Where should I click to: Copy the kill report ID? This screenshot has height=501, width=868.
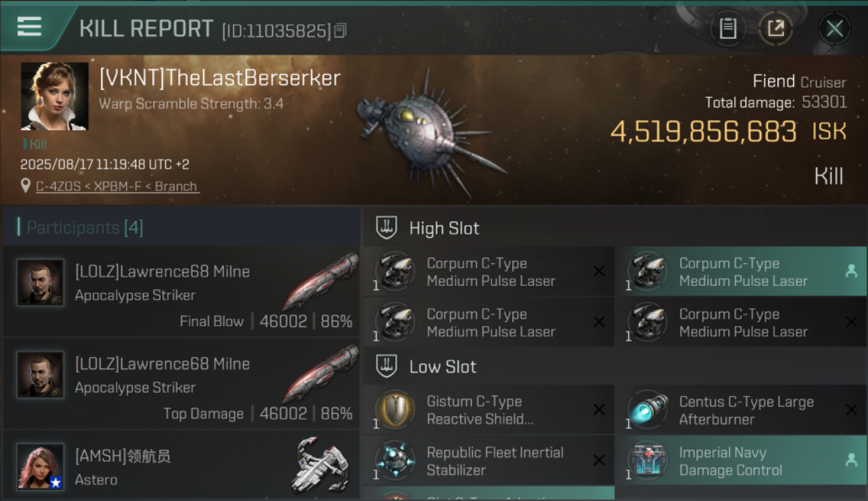click(x=341, y=30)
